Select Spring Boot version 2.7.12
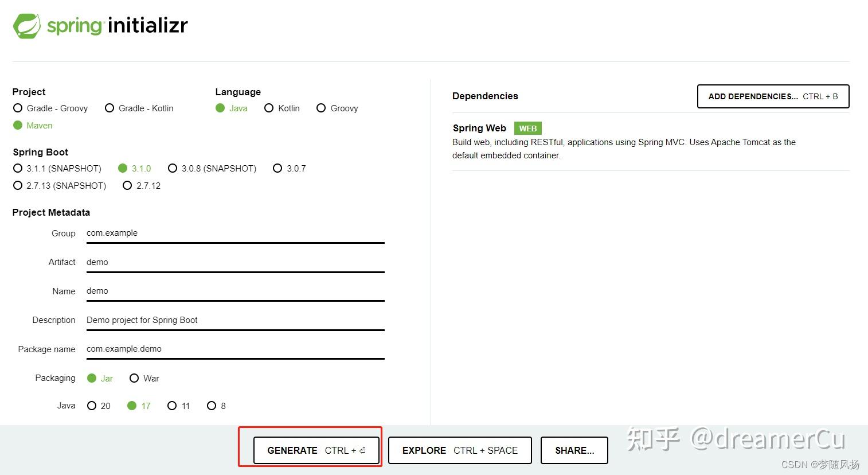 coord(127,185)
